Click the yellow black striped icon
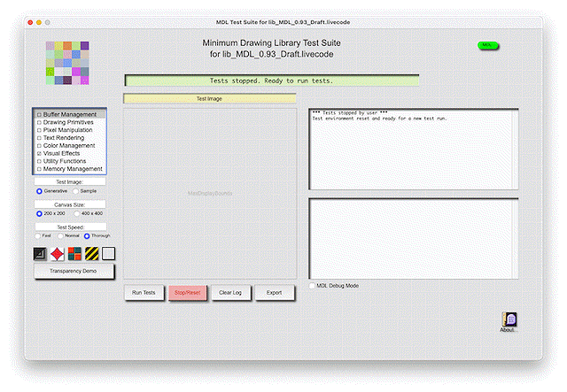 92,254
